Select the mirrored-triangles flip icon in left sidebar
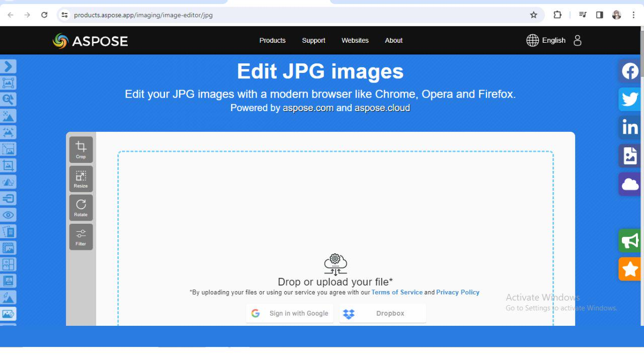This screenshot has width=644, height=362. point(9,182)
